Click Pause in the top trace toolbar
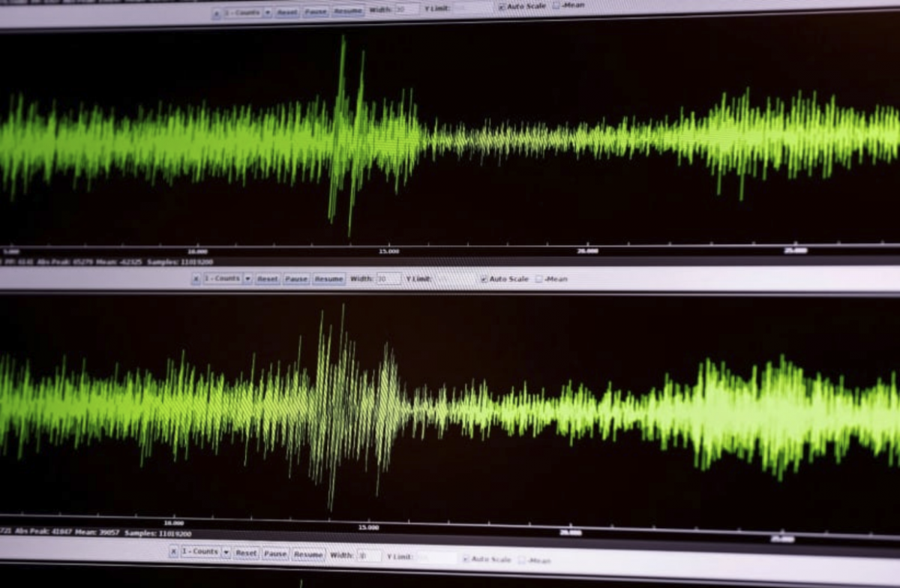The image size is (900, 588). (316, 11)
